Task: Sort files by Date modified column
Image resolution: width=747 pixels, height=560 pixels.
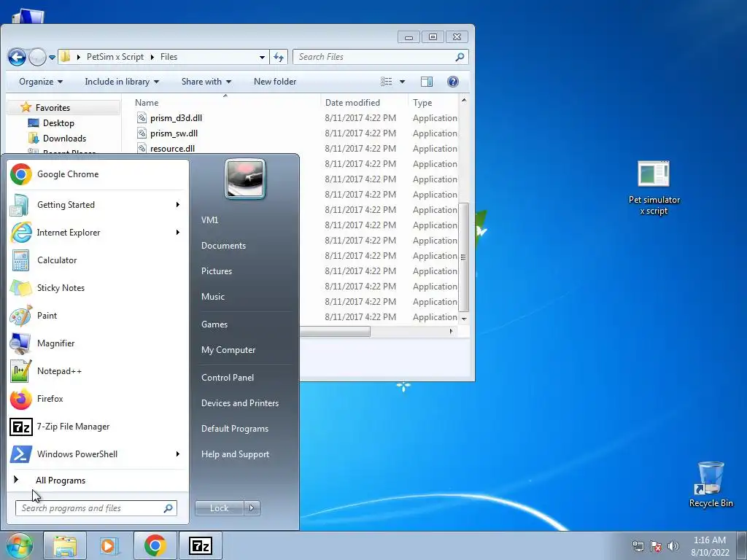Action: click(x=352, y=102)
